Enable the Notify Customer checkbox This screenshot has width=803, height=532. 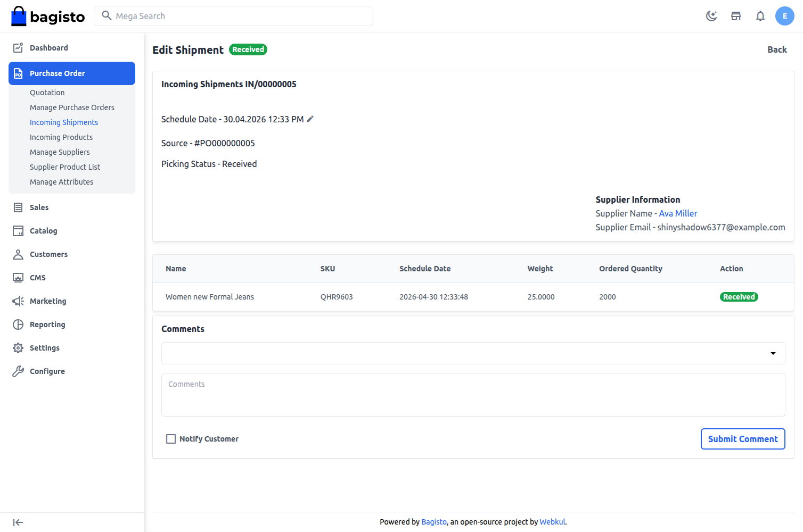pyautogui.click(x=171, y=438)
